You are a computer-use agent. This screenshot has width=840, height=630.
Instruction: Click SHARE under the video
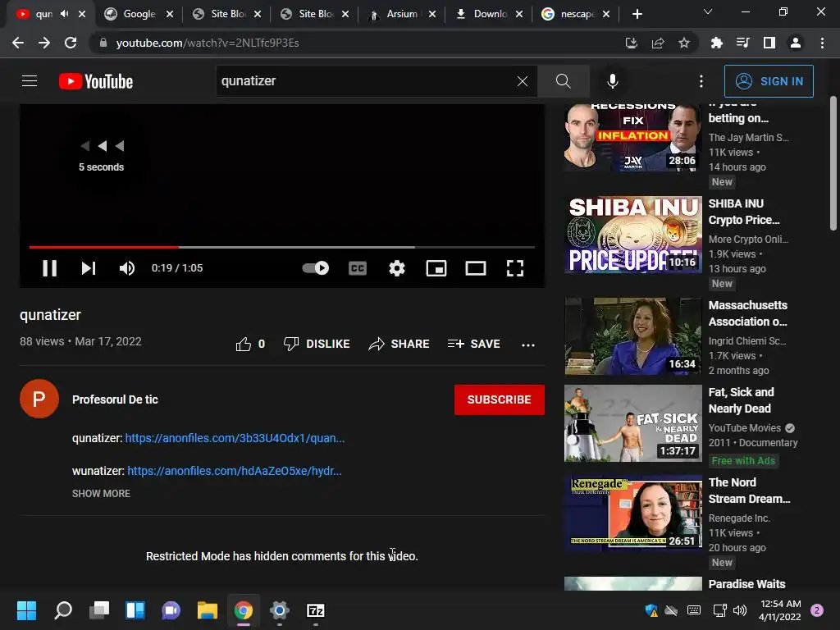click(399, 344)
